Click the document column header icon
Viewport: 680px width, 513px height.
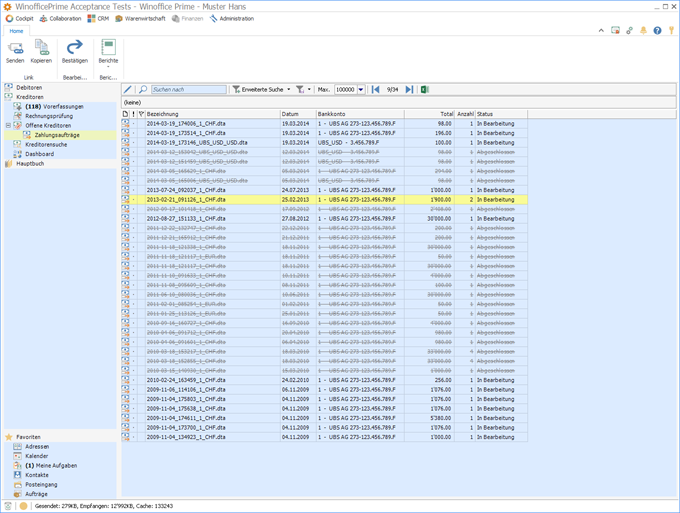pos(125,114)
